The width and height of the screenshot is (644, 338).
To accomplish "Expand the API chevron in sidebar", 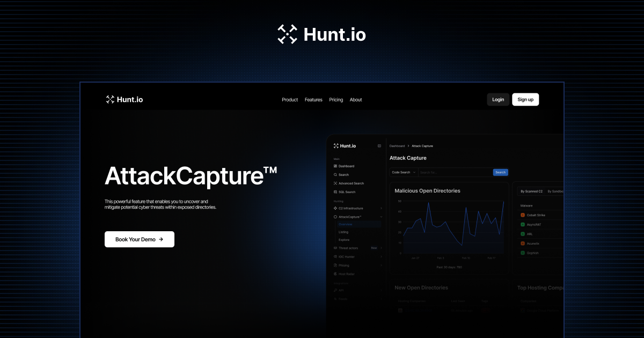I will pyautogui.click(x=381, y=290).
